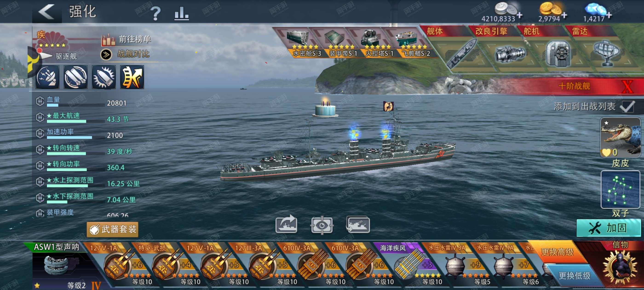Click the back arrow next to 强化
Viewport: 644px width, 290px height.
tap(46, 12)
